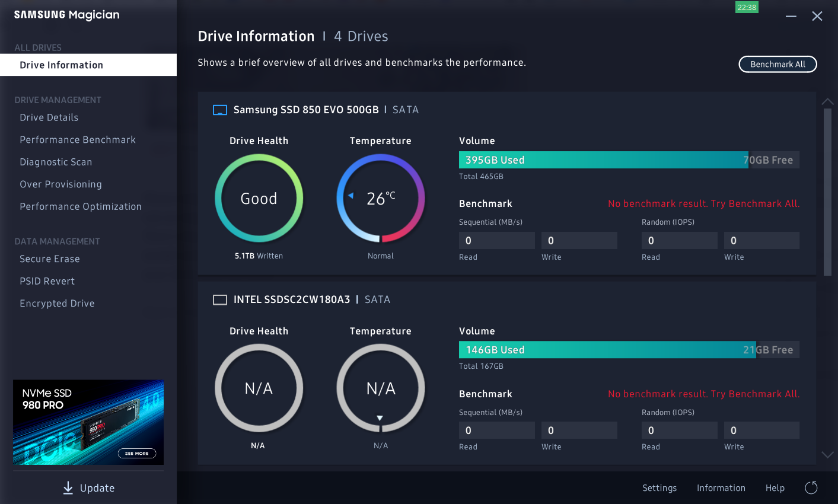Click the INTEL SSDSC2CW180A3 drive icon
Image resolution: width=838 pixels, height=504 pixels.
[x=220, y=300]
